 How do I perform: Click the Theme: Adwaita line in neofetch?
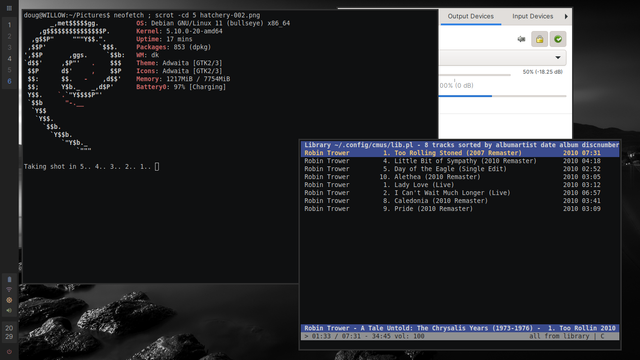pos(179,63)
